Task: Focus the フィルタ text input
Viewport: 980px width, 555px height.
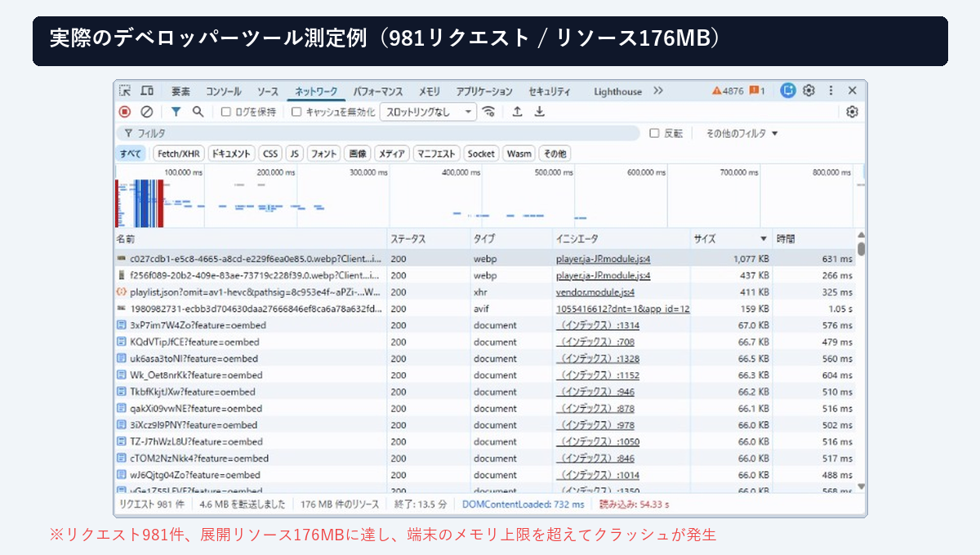Action: [378, 133]
